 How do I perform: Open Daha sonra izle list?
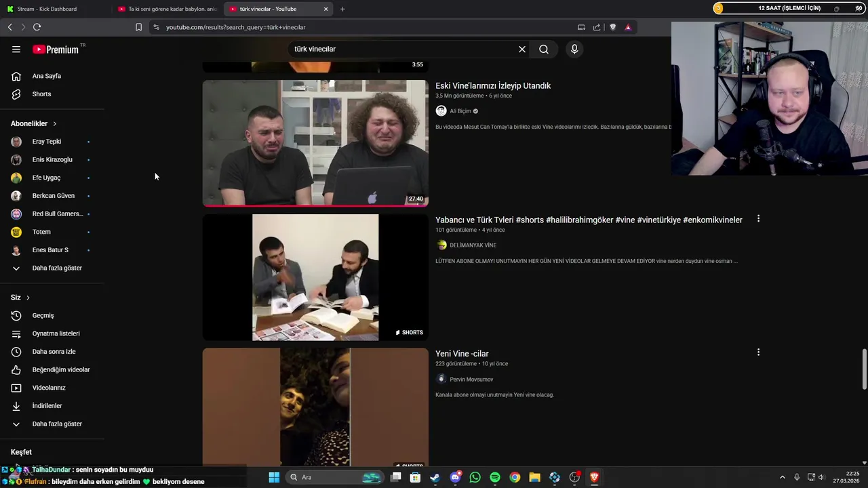point(52,352)
